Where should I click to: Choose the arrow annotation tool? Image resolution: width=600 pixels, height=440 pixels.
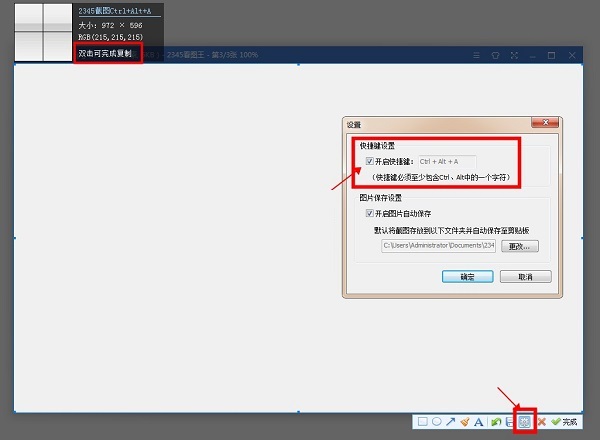450,423
